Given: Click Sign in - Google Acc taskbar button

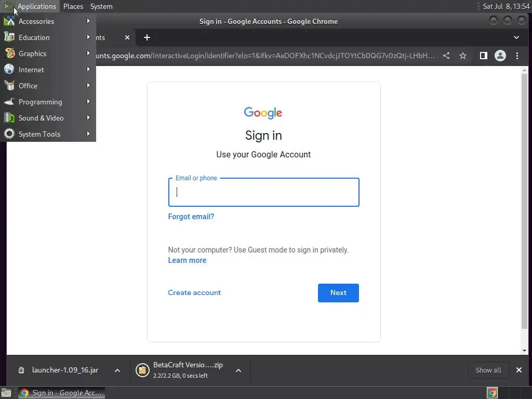Looking at the screenshot, I should (x=61, y=393).
